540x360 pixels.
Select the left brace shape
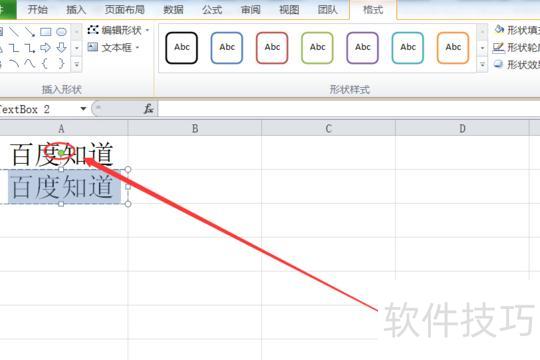pyautogui.click(x=45, y=63)
